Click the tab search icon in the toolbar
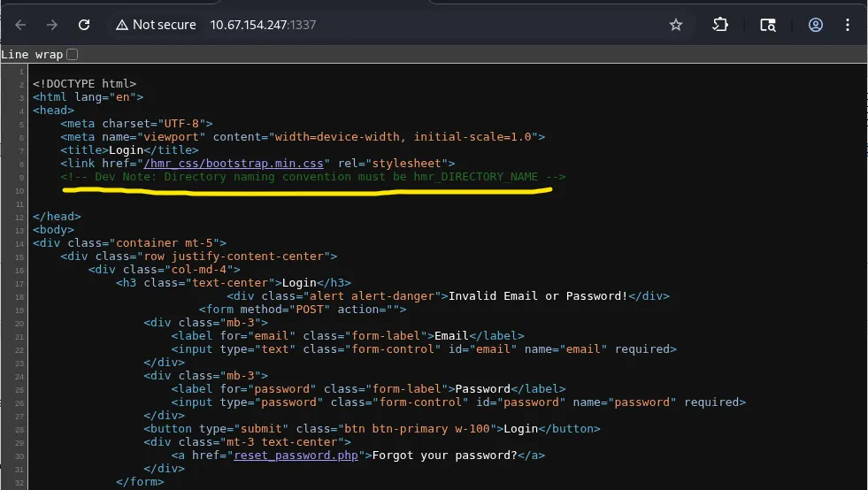Screen dimensions: 868x490 click(x=768, y=25)
